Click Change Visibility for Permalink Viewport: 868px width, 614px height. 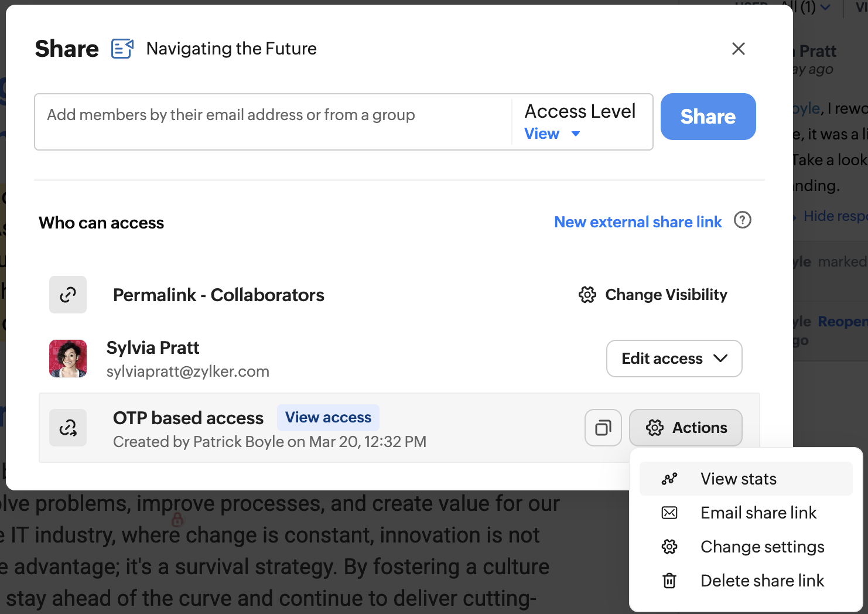[x=653, y=295]
